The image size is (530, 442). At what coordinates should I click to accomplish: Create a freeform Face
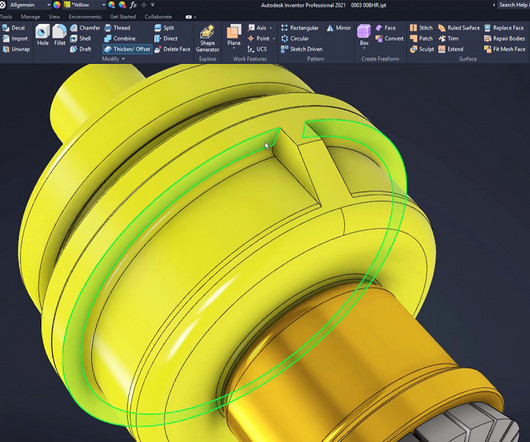click(x=386, y=28)
